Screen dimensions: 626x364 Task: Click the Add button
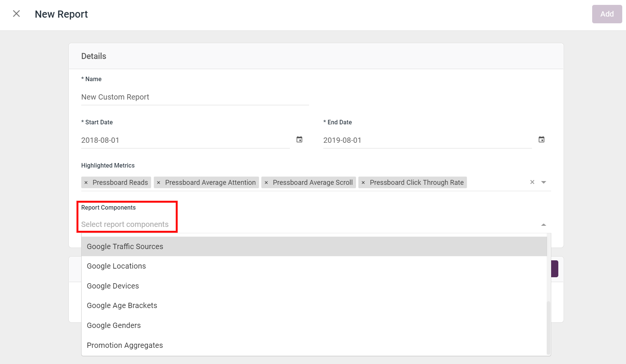607,14
